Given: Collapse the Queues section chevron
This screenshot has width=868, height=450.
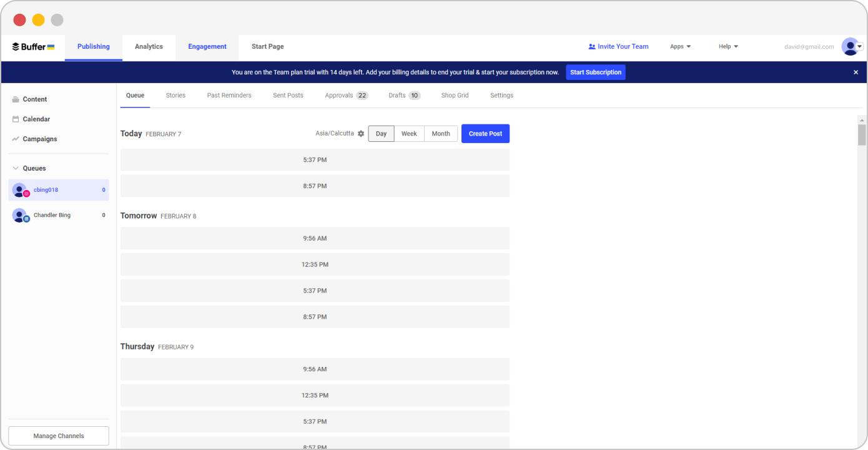Looking at the screenshot, I should pos(16,168).
